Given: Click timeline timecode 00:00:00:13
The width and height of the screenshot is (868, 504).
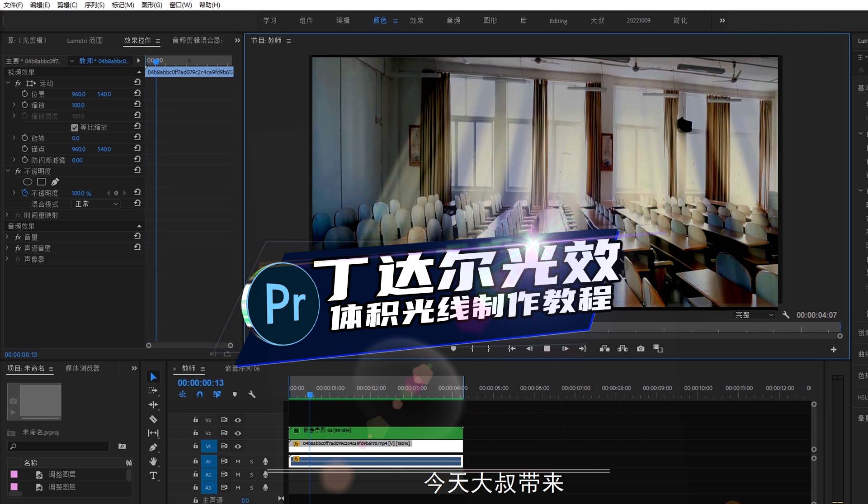Looking at the screenshot, I should (200, 383).
